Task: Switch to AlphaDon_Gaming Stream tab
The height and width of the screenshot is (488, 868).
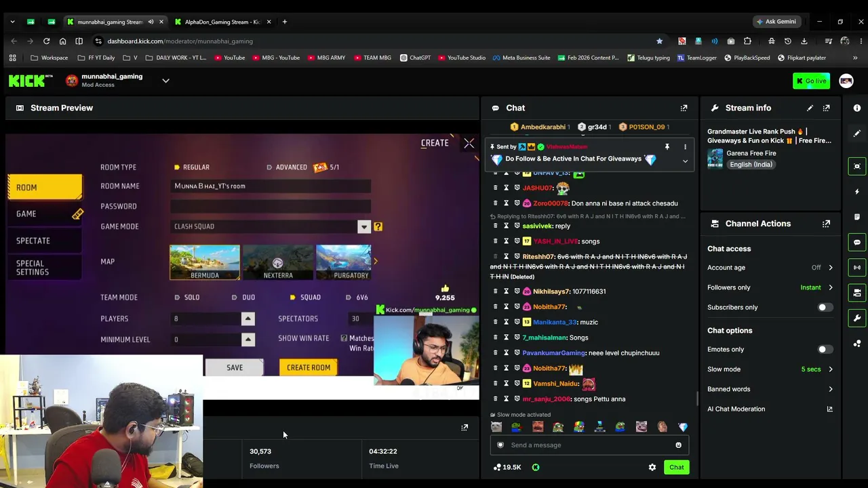Action: pyautogui.click(x=221, y=22)
